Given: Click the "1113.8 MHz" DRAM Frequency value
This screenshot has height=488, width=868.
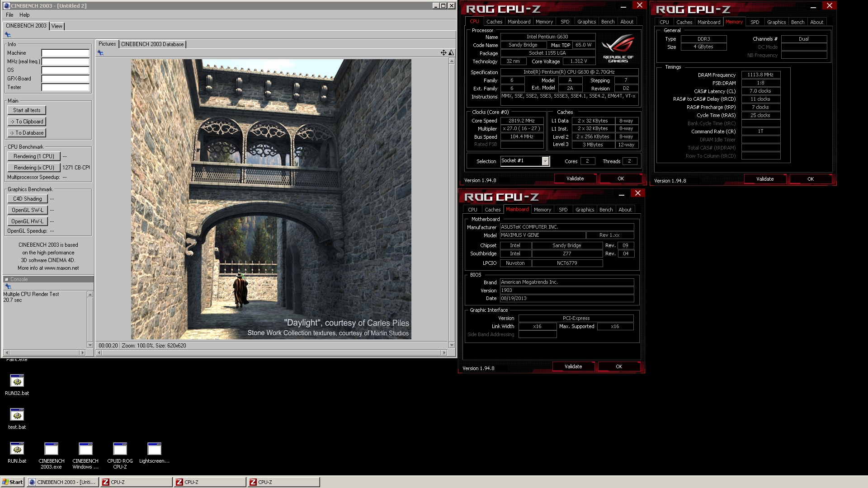Looking at the screenshot, I should click(x=760, y=75).
